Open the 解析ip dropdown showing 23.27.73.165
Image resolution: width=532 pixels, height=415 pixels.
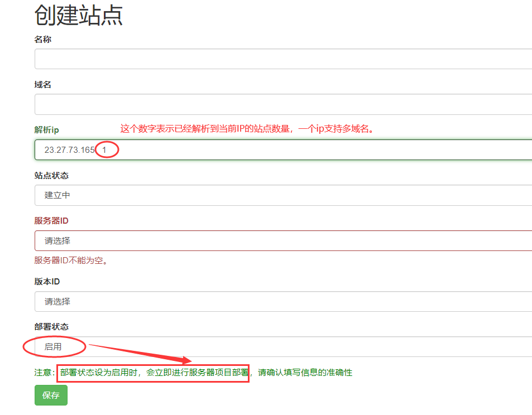click(x=283, y=150)
